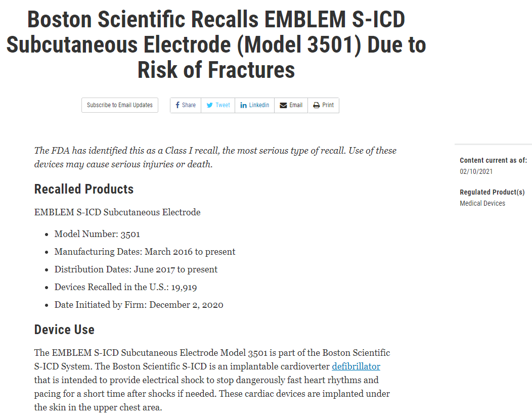The height and width of the screenshot is (419, 532).
Task: Click the 02/10/2021 content date
Action: pos(476,171)
